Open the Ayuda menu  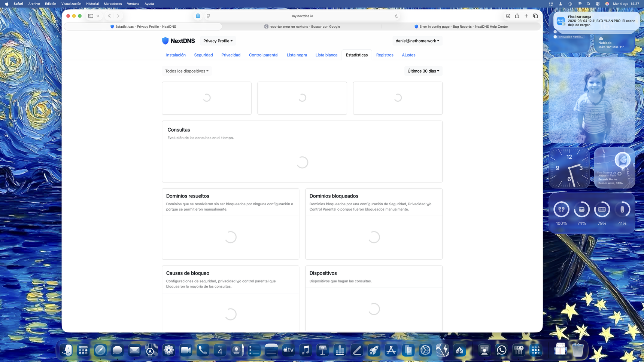pyautogui.click(x=149, y=4)
